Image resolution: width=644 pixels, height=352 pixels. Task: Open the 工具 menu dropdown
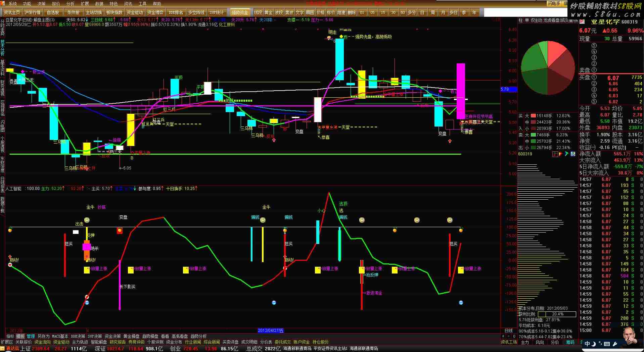[x=142, y=4]
